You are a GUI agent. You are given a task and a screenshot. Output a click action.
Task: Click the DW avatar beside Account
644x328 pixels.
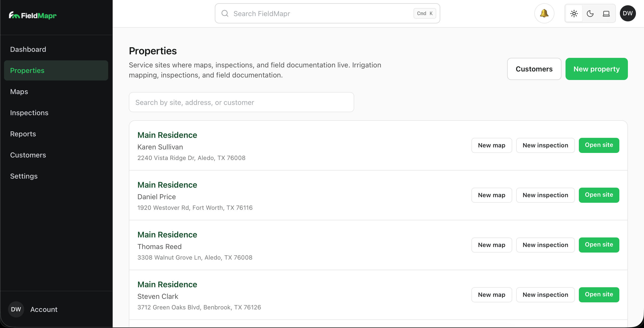[16, 309]
